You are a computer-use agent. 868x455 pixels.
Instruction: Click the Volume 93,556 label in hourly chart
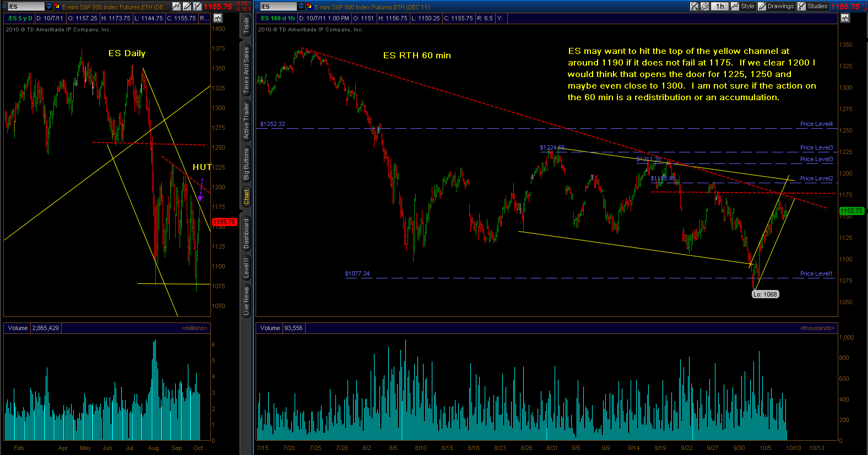[x=281, y=328]
